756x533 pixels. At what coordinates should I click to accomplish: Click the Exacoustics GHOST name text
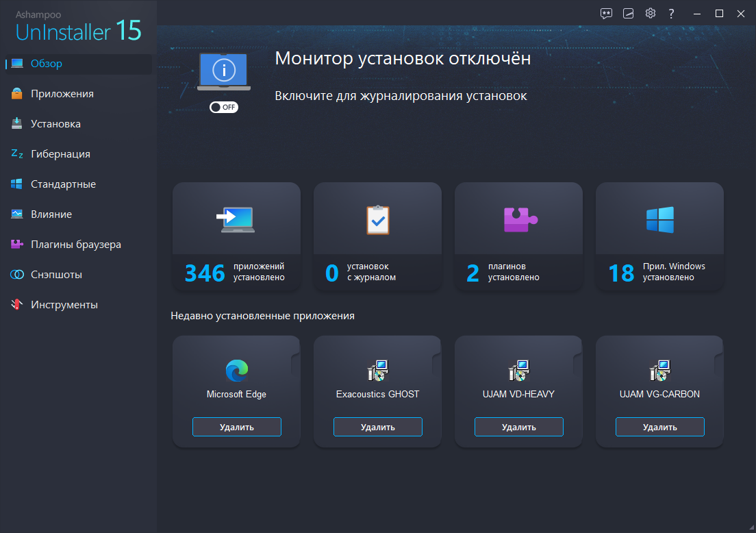point(377,394)
